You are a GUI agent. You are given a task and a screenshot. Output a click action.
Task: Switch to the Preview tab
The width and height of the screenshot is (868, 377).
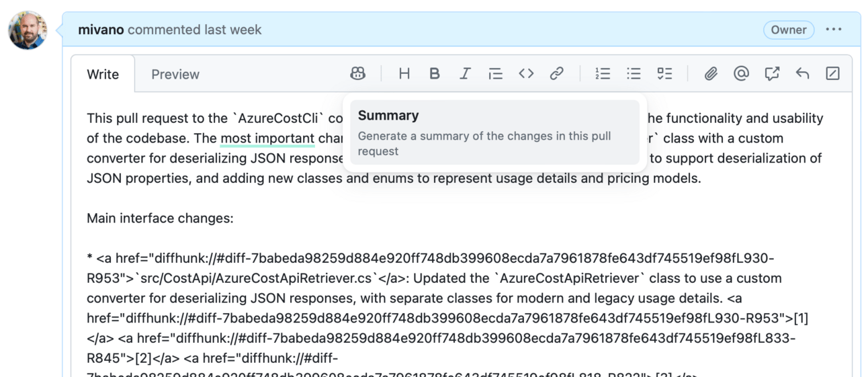175,75
